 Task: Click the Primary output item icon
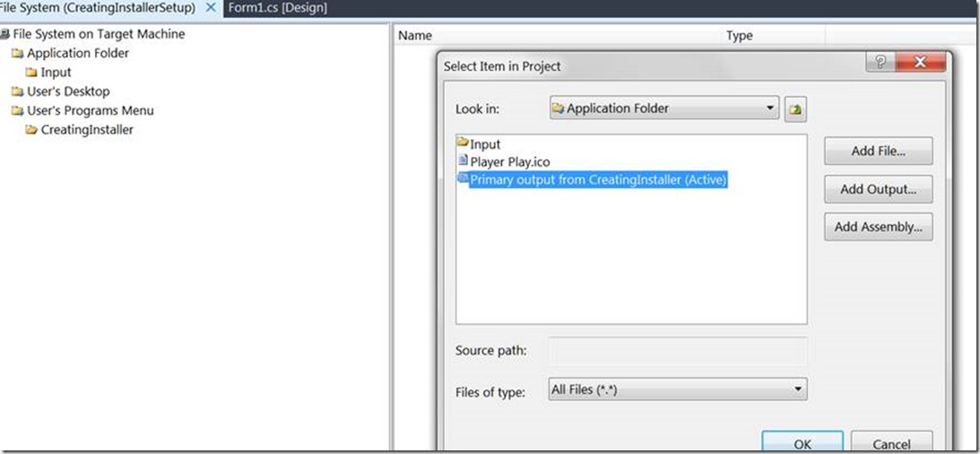coord(464,179)
